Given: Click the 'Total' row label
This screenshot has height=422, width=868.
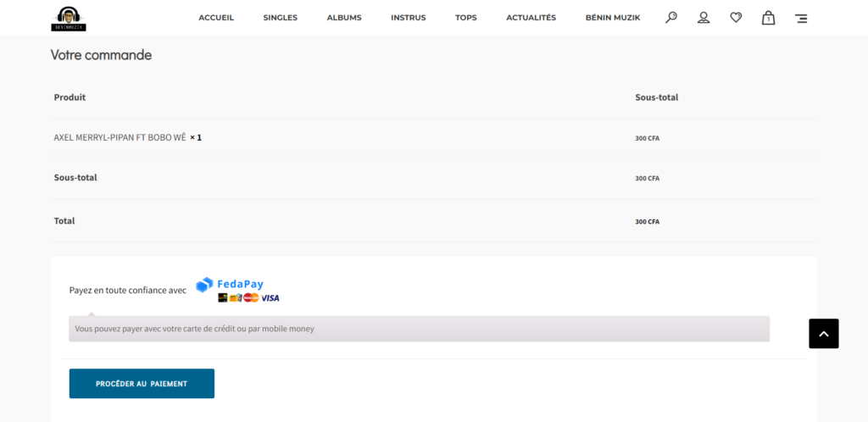Looking at the screenshot, I should coord(64,220).
